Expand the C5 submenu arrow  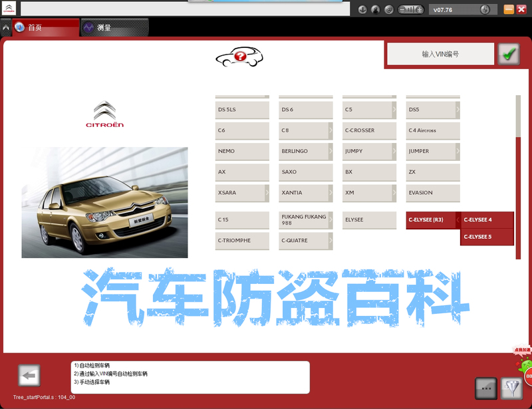[x=394, y=110]
